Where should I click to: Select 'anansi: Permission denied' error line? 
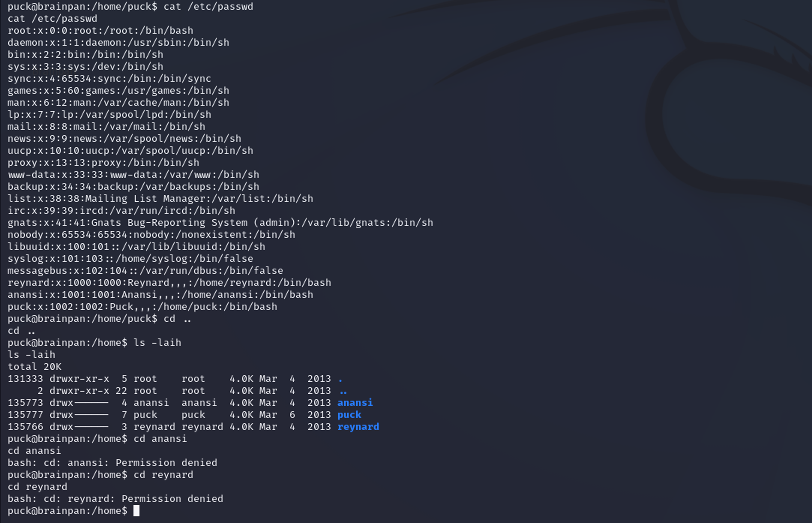coord(112,462)
